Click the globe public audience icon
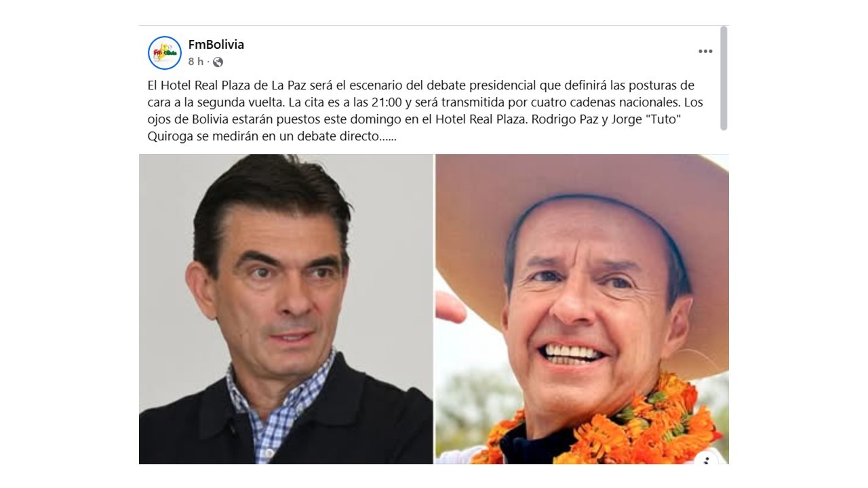Viewport: 868px width, 488px height. pos(218,62)
